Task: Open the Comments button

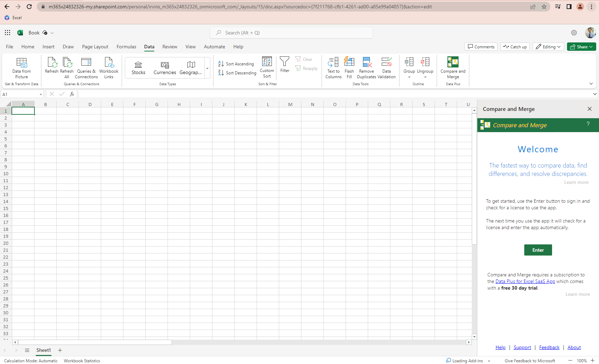Action: pos(481,47)
